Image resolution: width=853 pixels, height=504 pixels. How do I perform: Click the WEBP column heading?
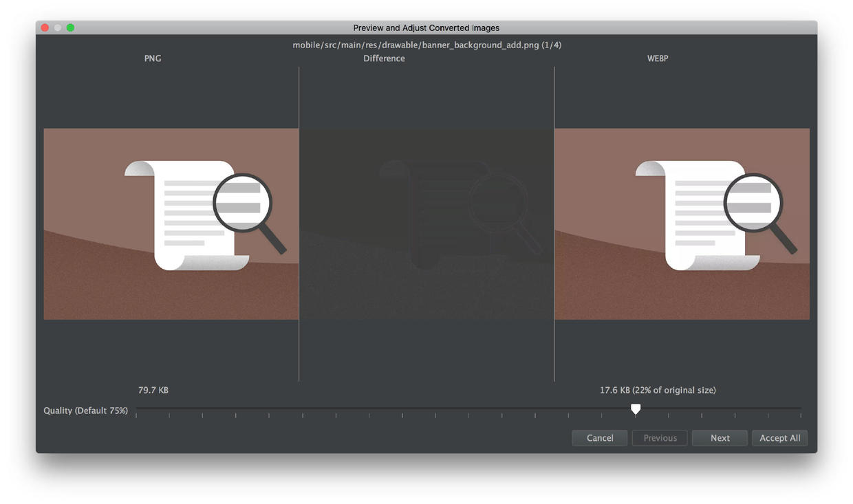658,58
